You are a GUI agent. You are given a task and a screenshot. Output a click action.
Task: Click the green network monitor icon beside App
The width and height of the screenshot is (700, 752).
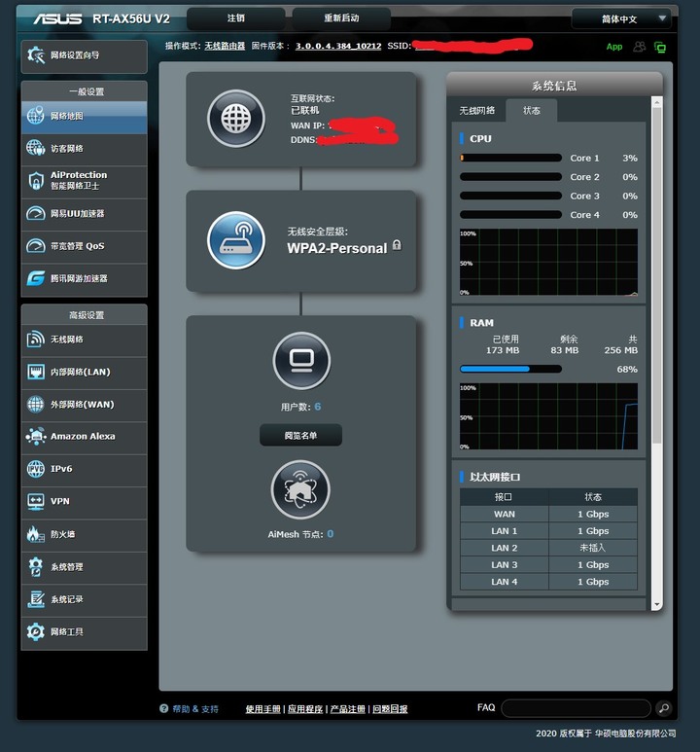[x=660, y=47]
